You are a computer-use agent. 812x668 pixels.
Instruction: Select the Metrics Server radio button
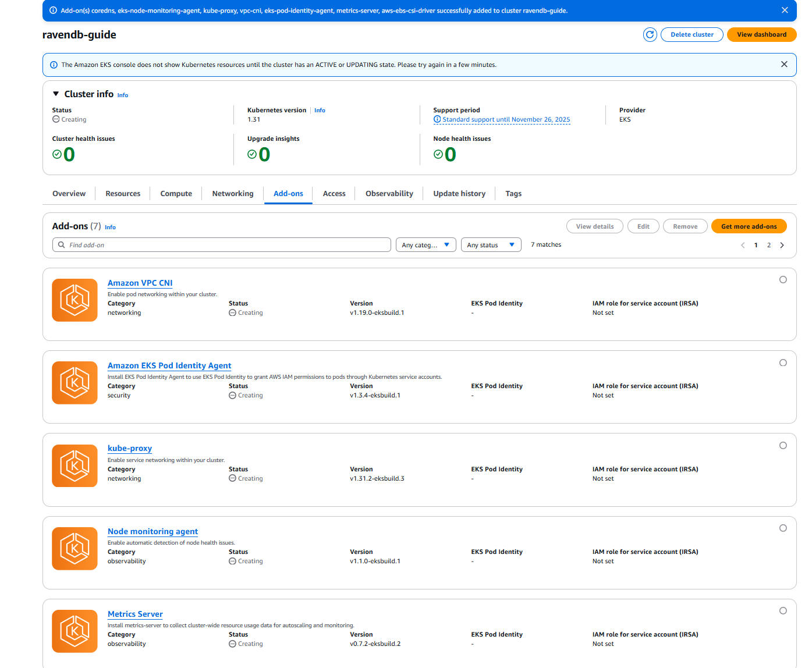(783, 610)
